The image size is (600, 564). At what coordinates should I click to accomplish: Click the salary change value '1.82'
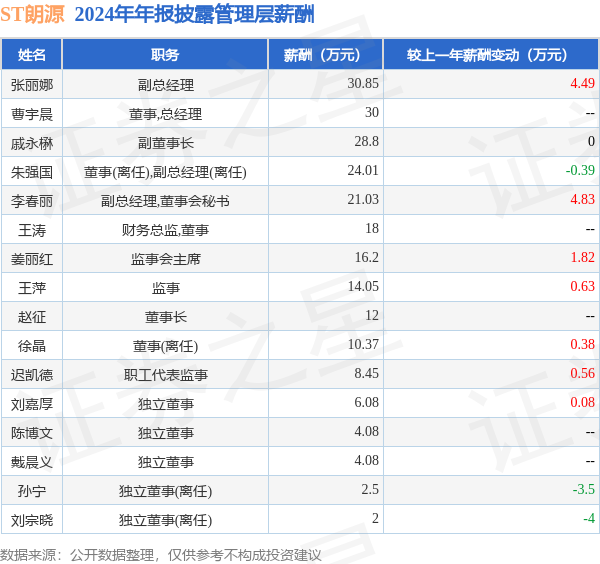[582, 258]
